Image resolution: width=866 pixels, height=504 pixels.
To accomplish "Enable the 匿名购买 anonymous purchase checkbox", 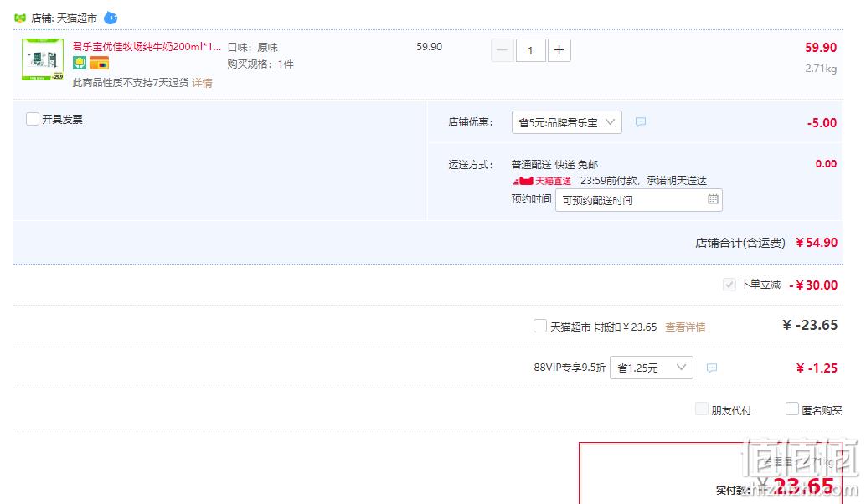I will coord(792,409).
